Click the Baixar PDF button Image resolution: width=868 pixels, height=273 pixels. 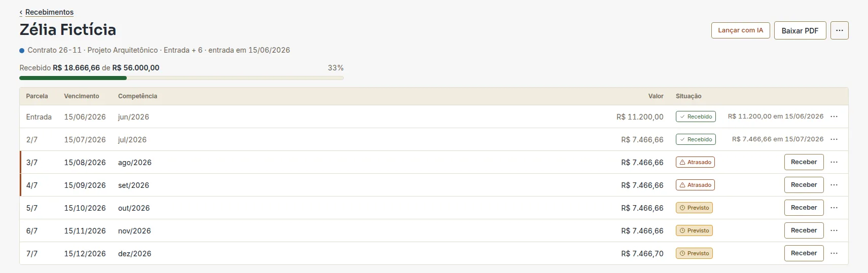tap(800, 30)
